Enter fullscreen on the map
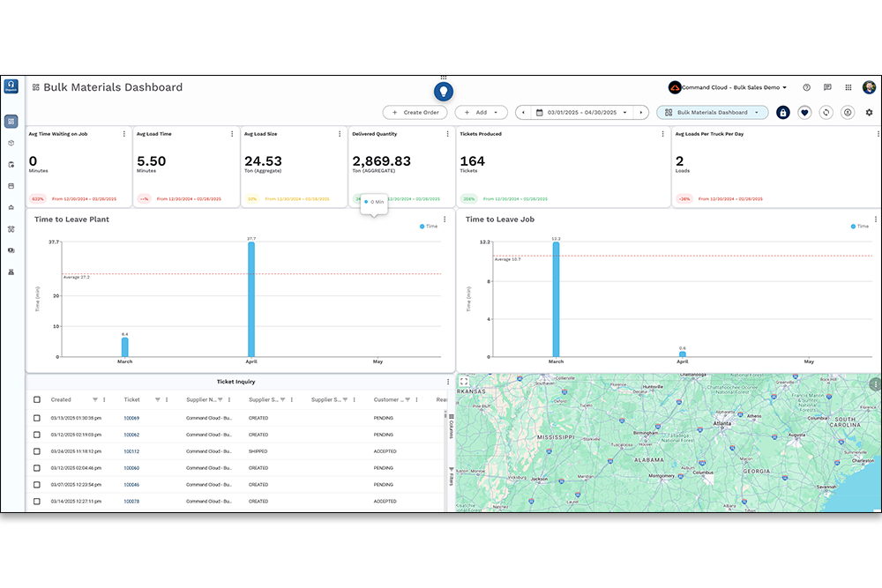The image size is (882, 588). point(465,382)
